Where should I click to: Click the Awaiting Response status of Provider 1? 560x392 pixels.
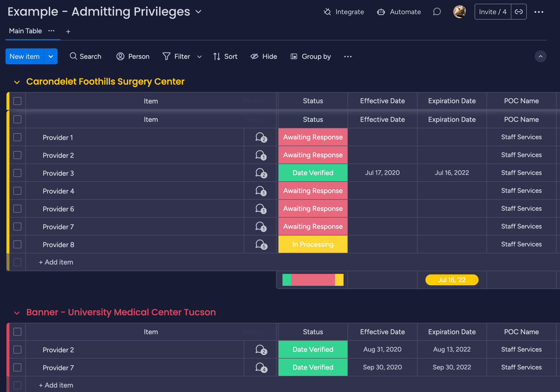tap(313, 137)
